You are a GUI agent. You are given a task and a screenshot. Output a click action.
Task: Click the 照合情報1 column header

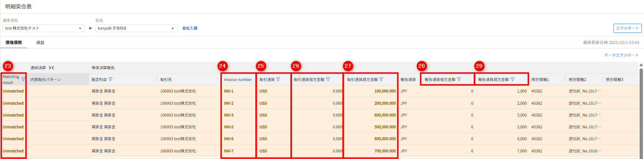[540, 79]
